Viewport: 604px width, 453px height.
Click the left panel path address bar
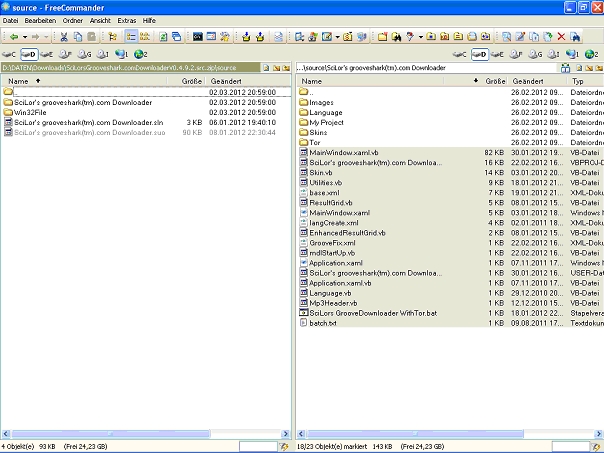131,68
